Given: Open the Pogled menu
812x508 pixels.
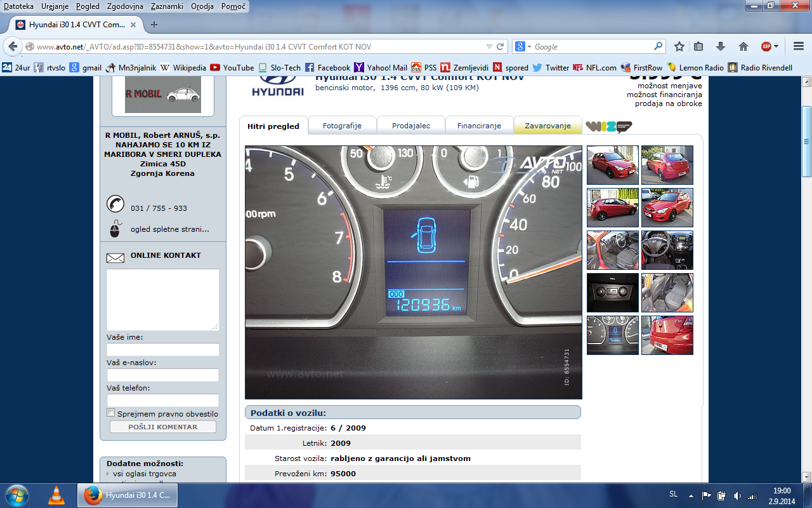Looking at the screenshot, I should (88, 6).
